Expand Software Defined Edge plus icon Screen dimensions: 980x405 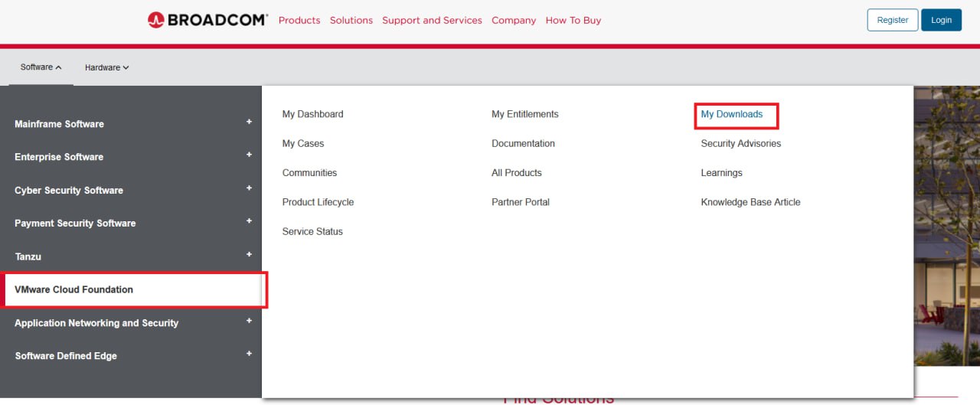point(249,354)
